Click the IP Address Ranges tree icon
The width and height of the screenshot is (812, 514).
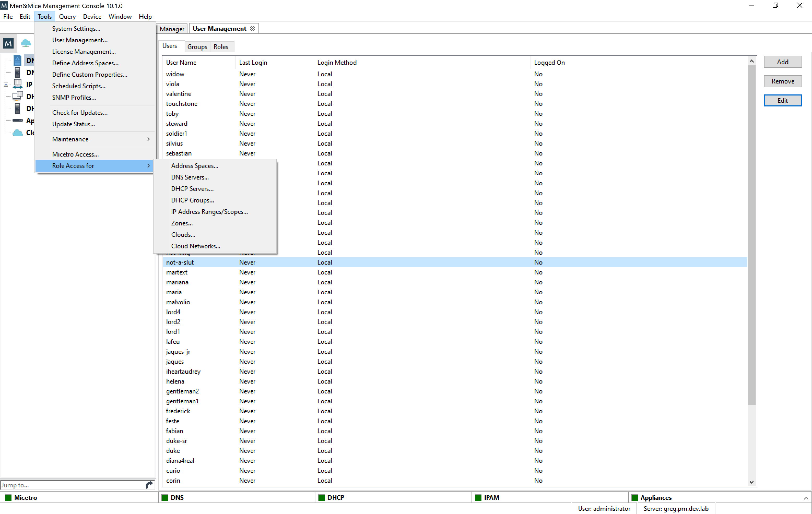pos(17,84)
